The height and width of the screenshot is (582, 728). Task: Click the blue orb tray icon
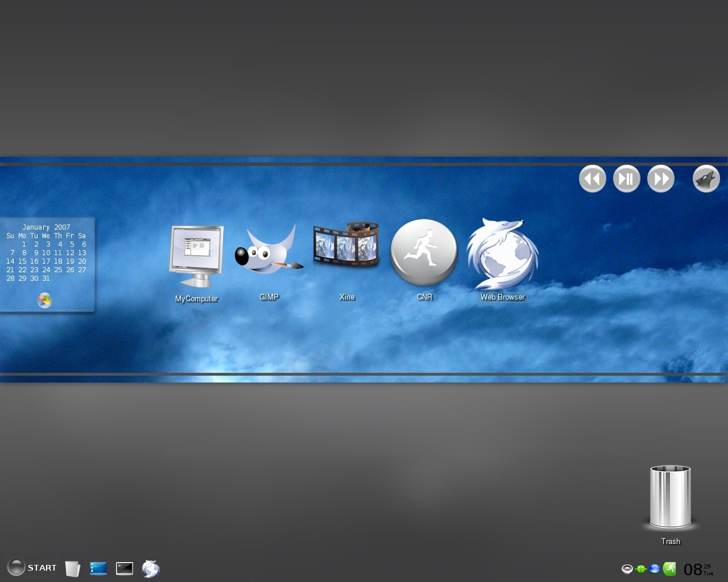click(x=655, y=569)
